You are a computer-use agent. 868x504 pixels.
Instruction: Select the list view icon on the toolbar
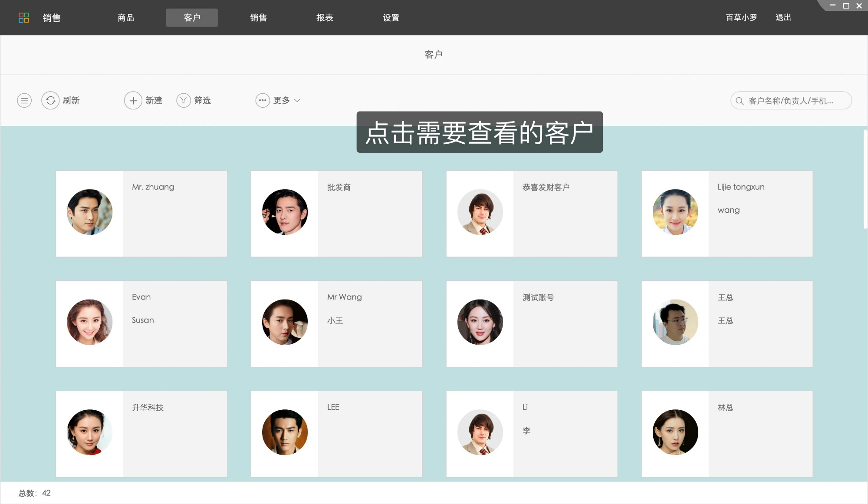click(x=24, y=100)
